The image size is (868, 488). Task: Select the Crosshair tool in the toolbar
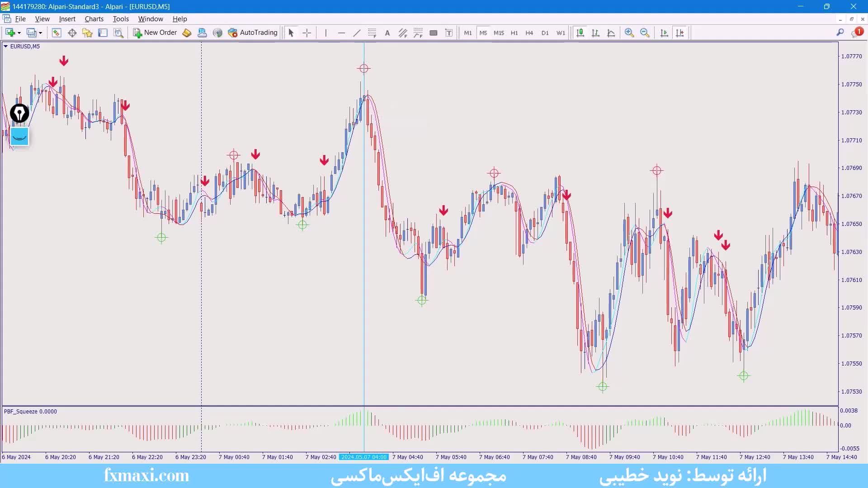click(x=307, y=33)
